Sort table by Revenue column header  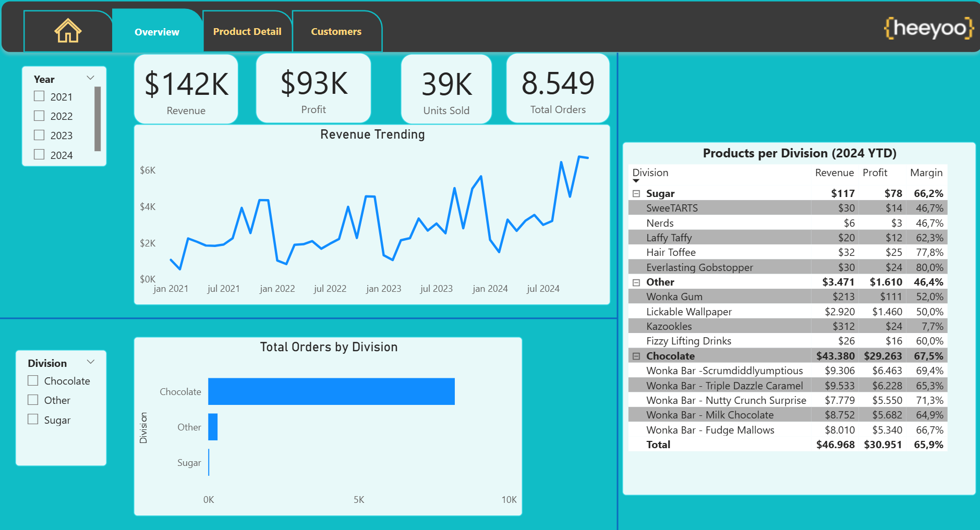(834, 172)
